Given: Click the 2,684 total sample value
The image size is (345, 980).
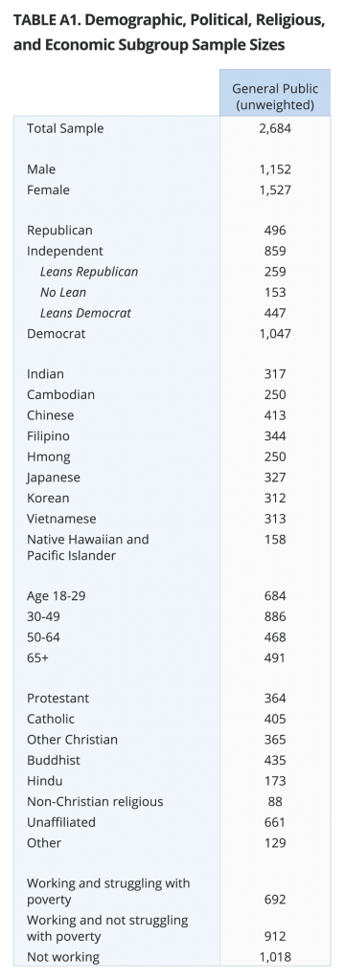Looking at the screenshot, I should pos(275,129).
